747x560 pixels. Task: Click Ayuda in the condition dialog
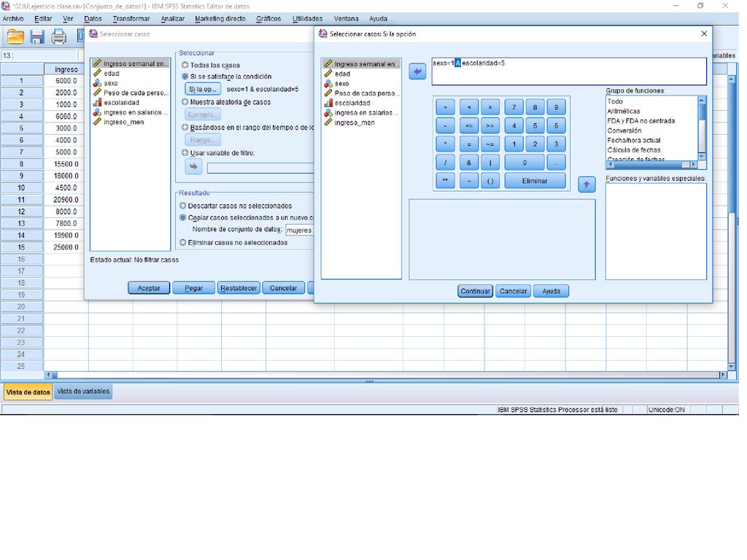coord(551,291)
